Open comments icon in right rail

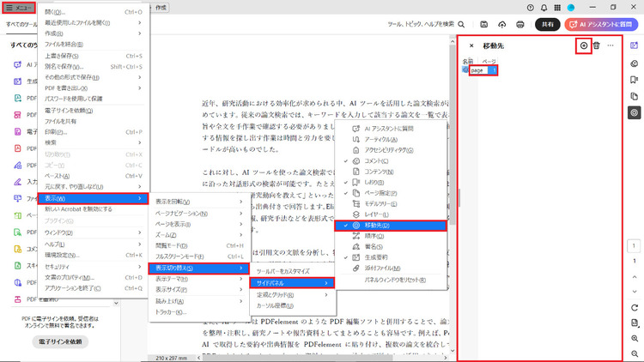click(635, 63)
